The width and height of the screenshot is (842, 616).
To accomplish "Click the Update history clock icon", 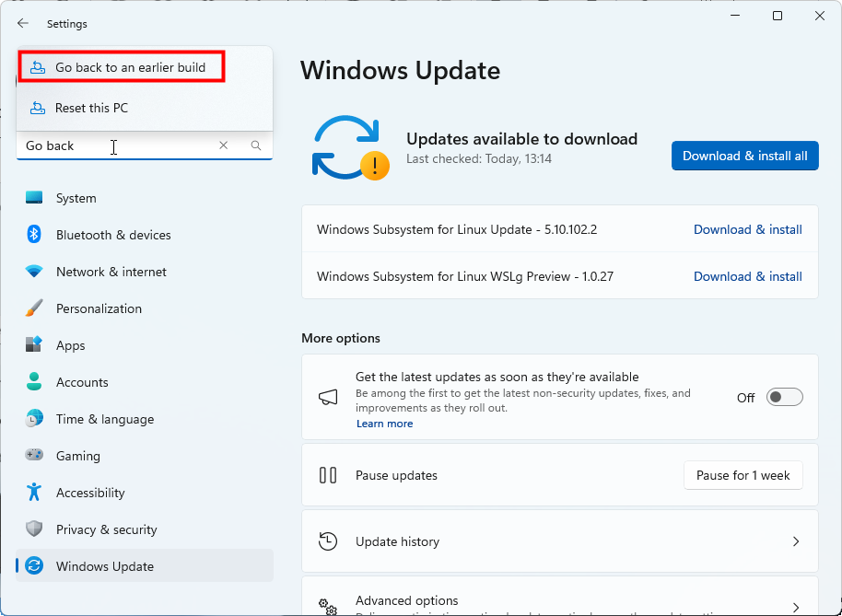I will [x=328, y=541].
